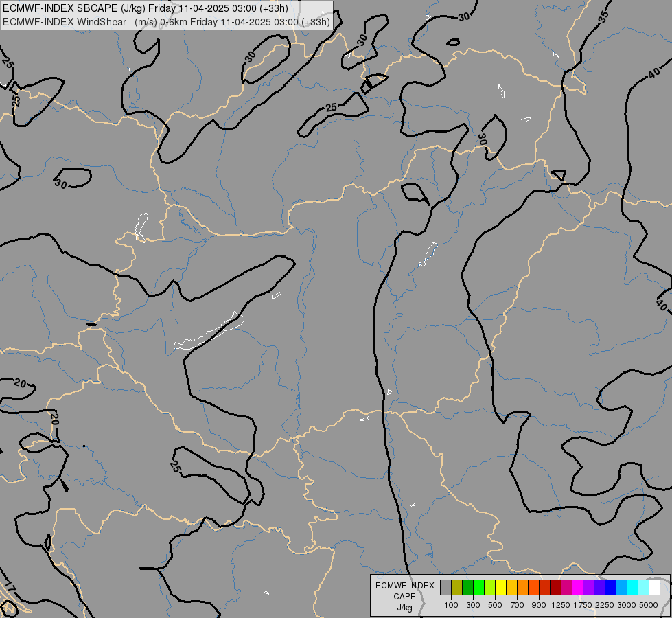Click the legend value 1750
The image size is (672, 618).
coord(583,605)
